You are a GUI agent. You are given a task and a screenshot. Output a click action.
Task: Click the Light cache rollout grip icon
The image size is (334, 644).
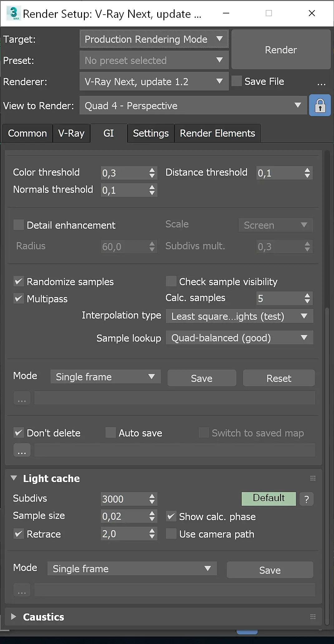[x=313, y=478]
